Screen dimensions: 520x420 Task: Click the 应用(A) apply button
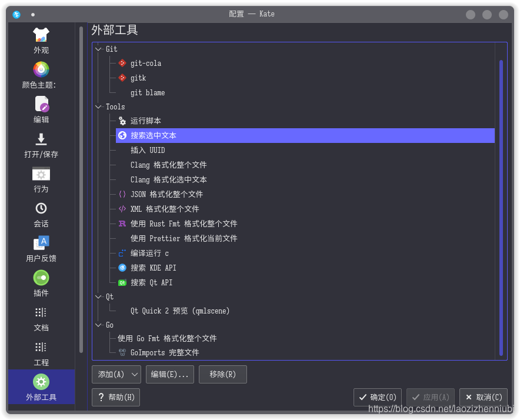tap(431, 397)
